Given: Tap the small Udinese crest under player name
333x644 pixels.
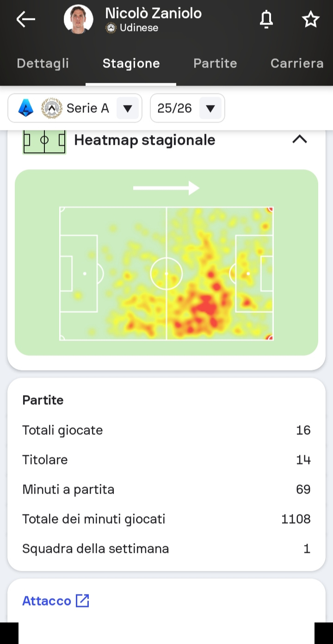Looking at the screenshot, I should click(111, 28).
